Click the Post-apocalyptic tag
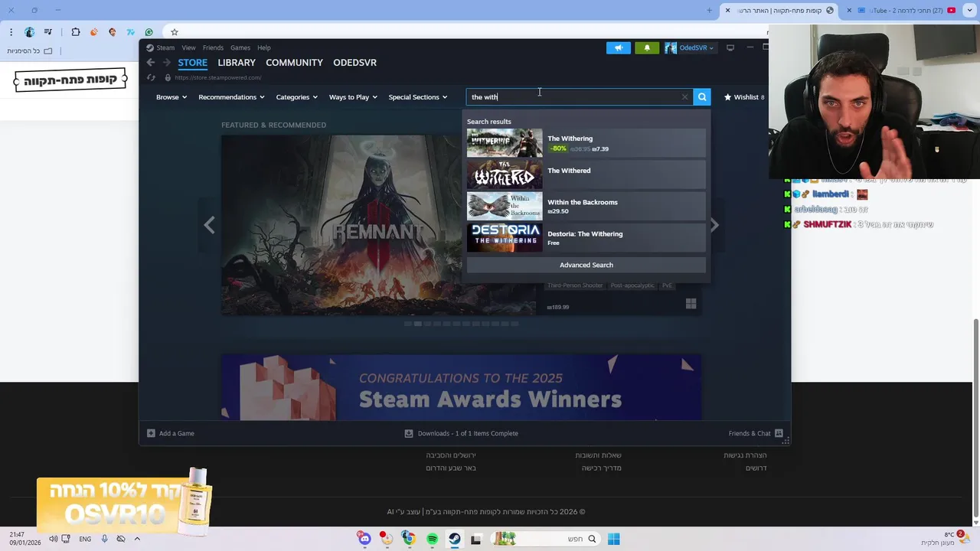Viewport: 980px width, 551px height. pos(632,285)
